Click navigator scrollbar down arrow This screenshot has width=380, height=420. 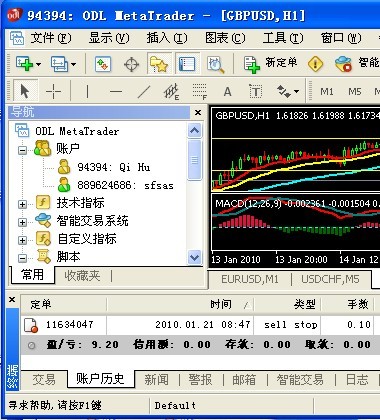[194, 257]
